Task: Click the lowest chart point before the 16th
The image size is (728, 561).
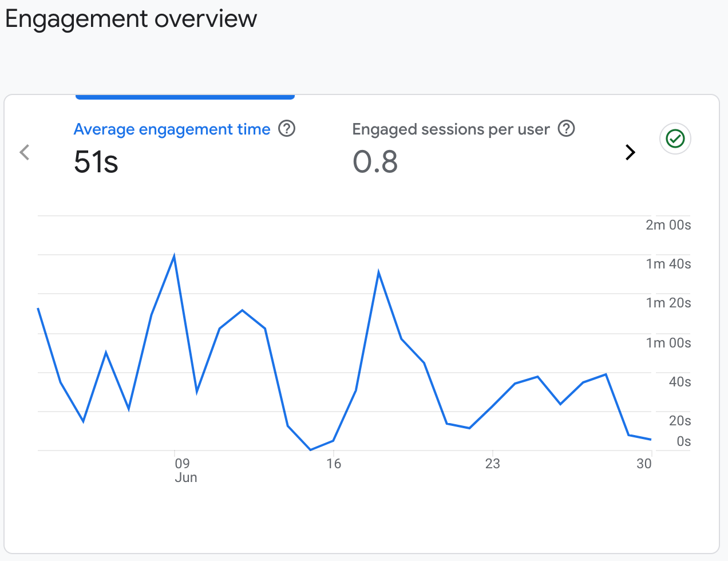Action: point(311,449)
